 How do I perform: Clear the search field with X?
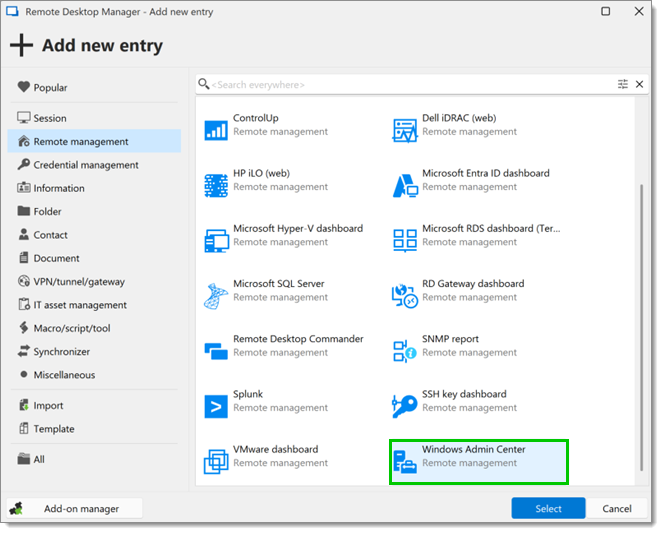[x=639, y=84]
